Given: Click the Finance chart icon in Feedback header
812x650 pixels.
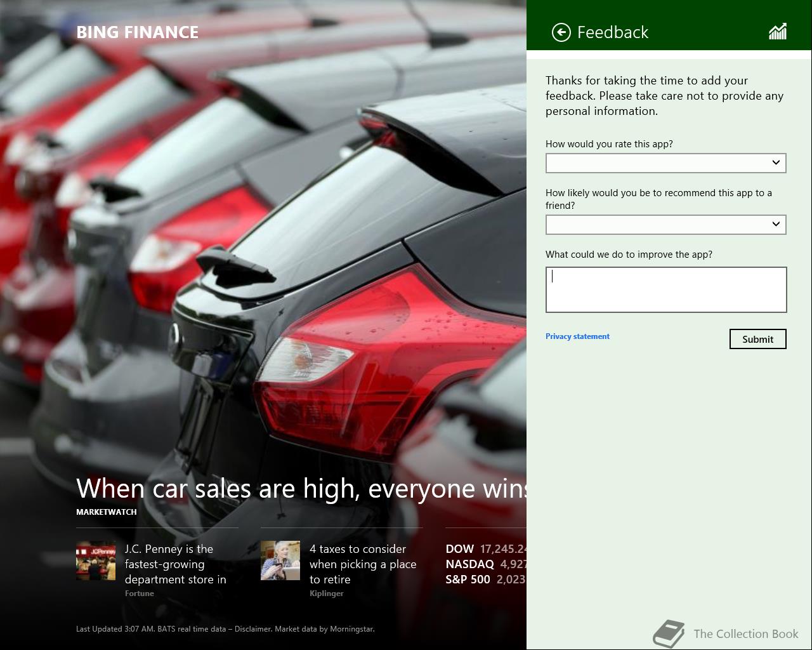Looking at the screenshot, I should 778,32.
